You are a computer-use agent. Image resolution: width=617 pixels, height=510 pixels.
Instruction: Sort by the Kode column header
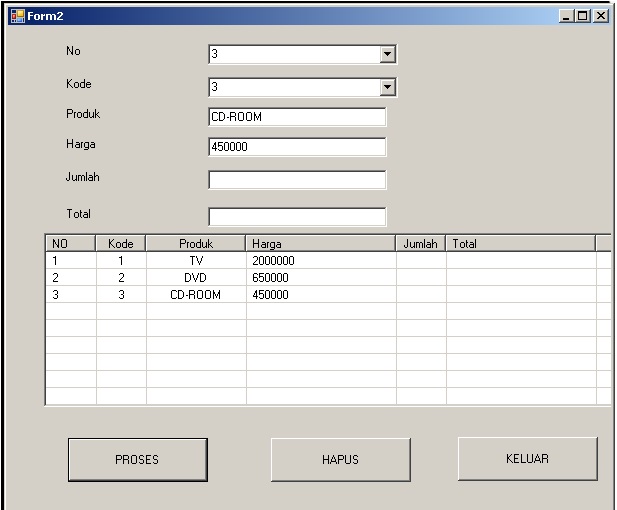click(x=121, y=243)
